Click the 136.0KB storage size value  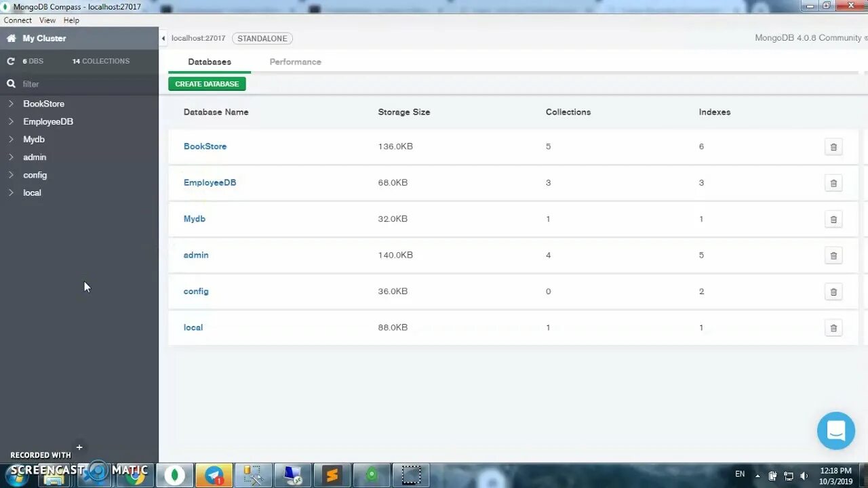(395, 146)
